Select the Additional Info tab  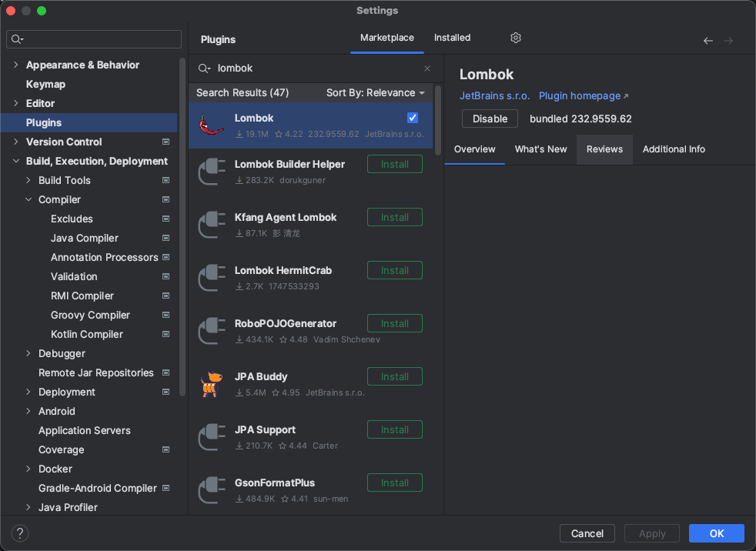click(674, 149)
